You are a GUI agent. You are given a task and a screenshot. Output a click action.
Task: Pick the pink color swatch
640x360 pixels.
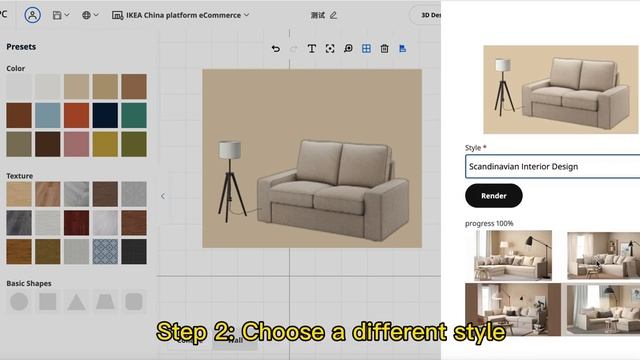point(76,144)
